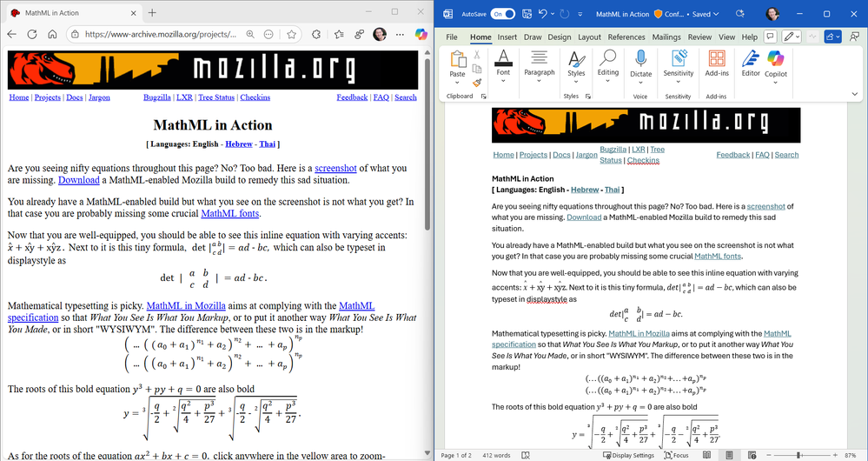Screen dimensions: 868x461
Task: Open Copilot in Edge toolbar
Action: point(421,34)
